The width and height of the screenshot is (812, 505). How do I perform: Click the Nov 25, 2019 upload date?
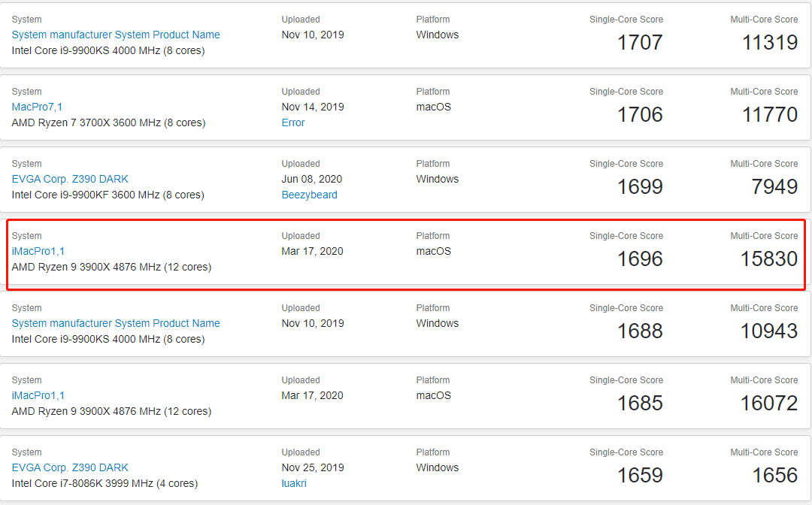[x=313, y=467]
